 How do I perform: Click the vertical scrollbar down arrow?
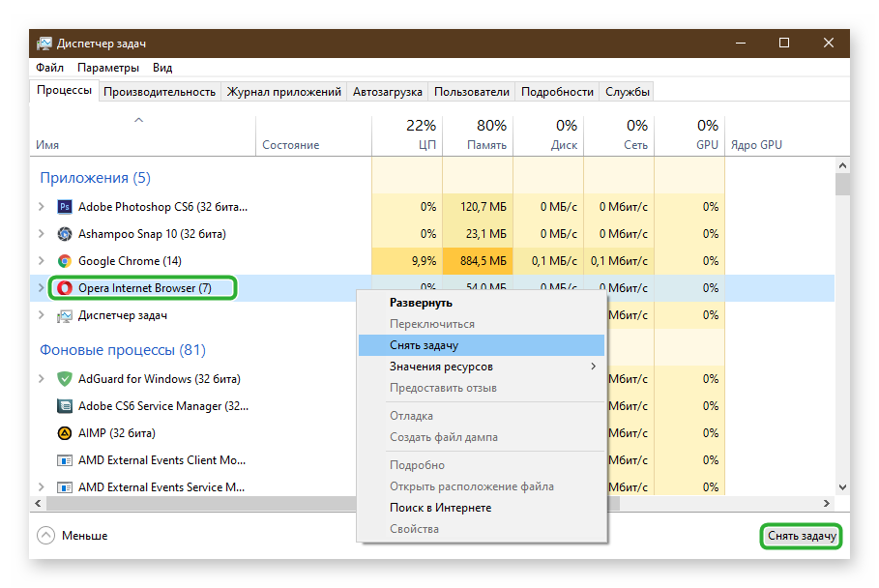842,487
